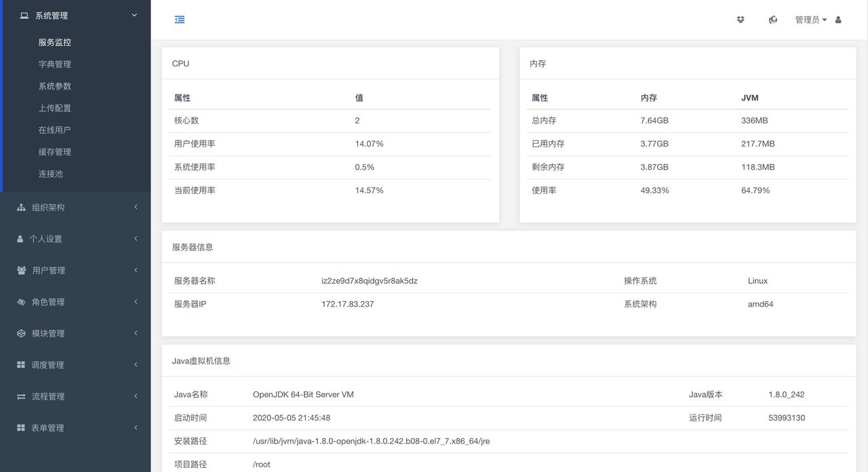
Task: Click the 启动时间 value 2020-05-05 21:45:48
Action: (292, 418)
